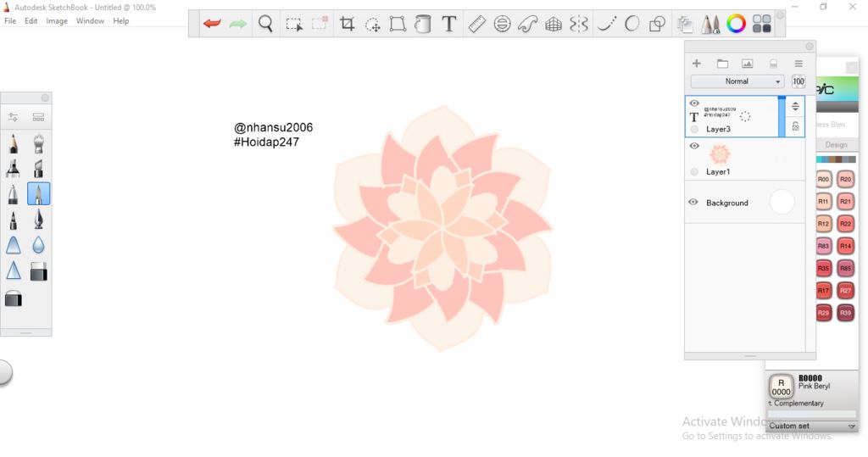This screenshot has width=868, height=457.
Task: Edit the layer opacity value 100
Action: [798, 81]
